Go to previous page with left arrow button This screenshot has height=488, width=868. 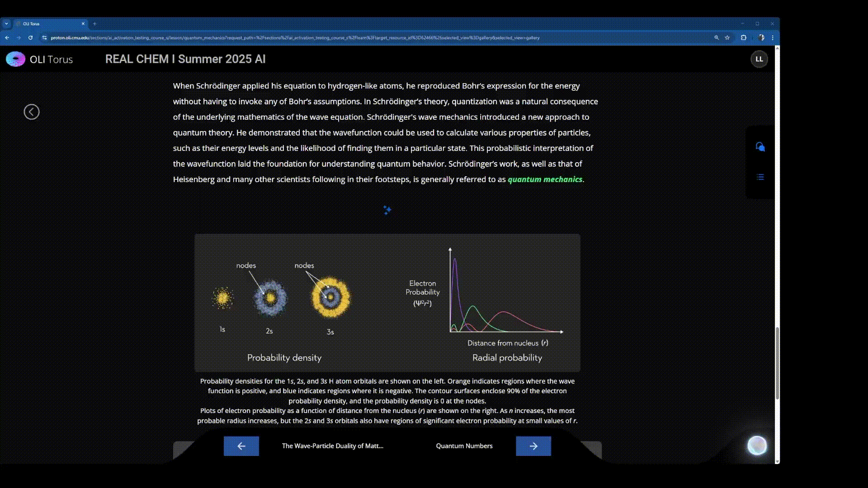[x=241, y=446]
